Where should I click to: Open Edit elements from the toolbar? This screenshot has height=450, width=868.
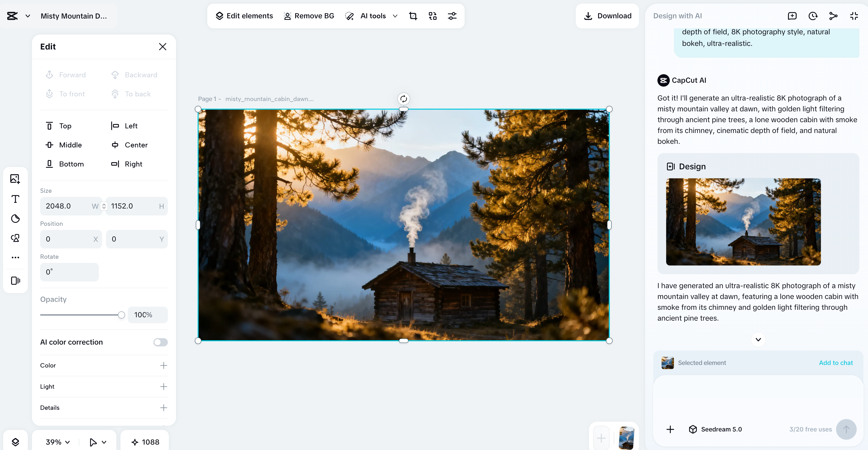pos(244,16)
